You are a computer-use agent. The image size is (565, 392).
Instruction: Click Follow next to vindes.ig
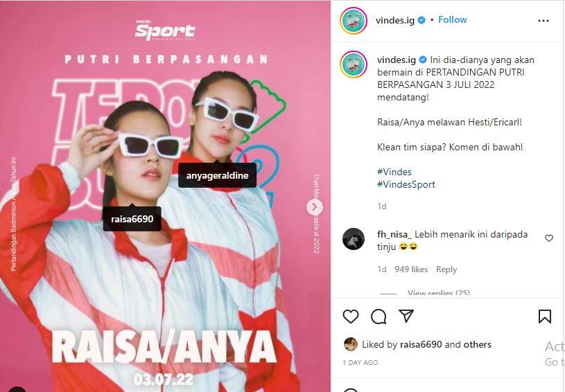click(452, 20)
